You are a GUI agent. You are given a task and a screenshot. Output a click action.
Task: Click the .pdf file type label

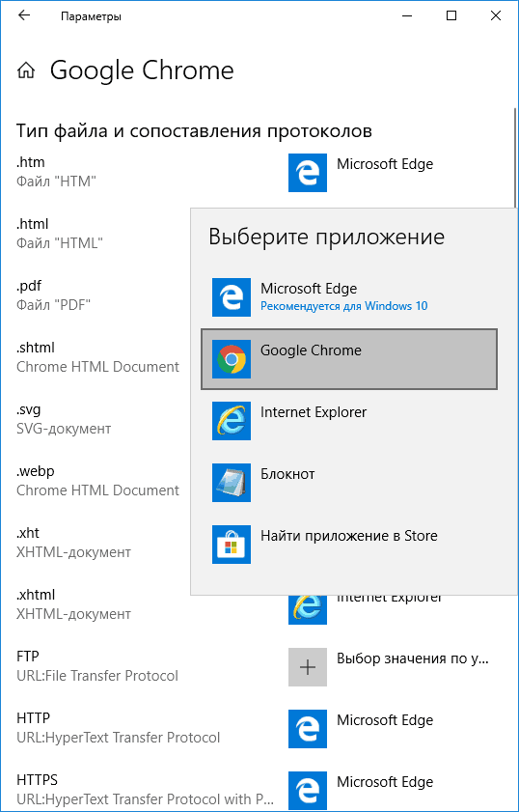point(29,286)
